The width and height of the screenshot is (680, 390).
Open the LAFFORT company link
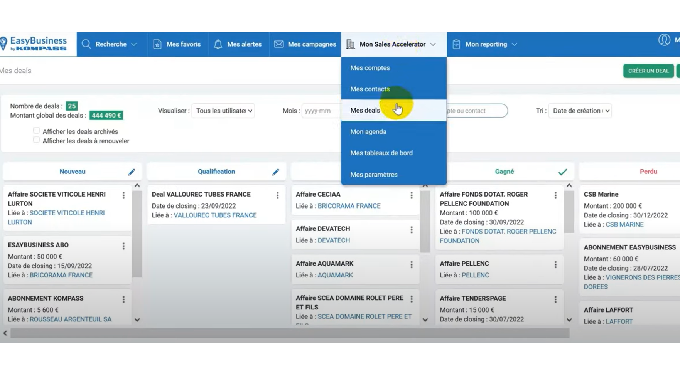coord(619,321)
